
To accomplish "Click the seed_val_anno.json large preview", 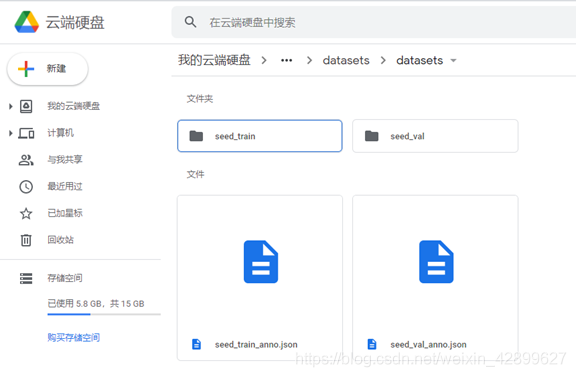I will 436,262.
